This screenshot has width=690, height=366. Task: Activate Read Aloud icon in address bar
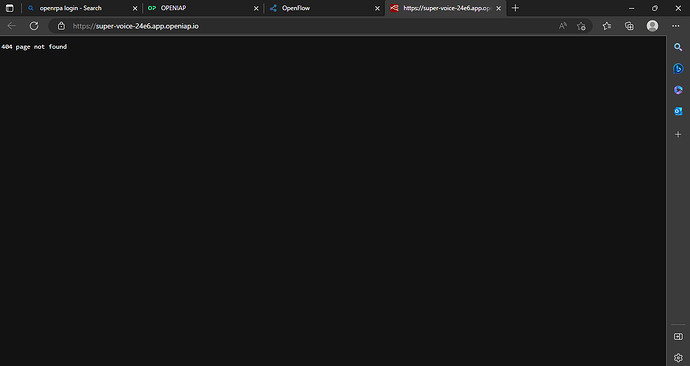point(562,26)
